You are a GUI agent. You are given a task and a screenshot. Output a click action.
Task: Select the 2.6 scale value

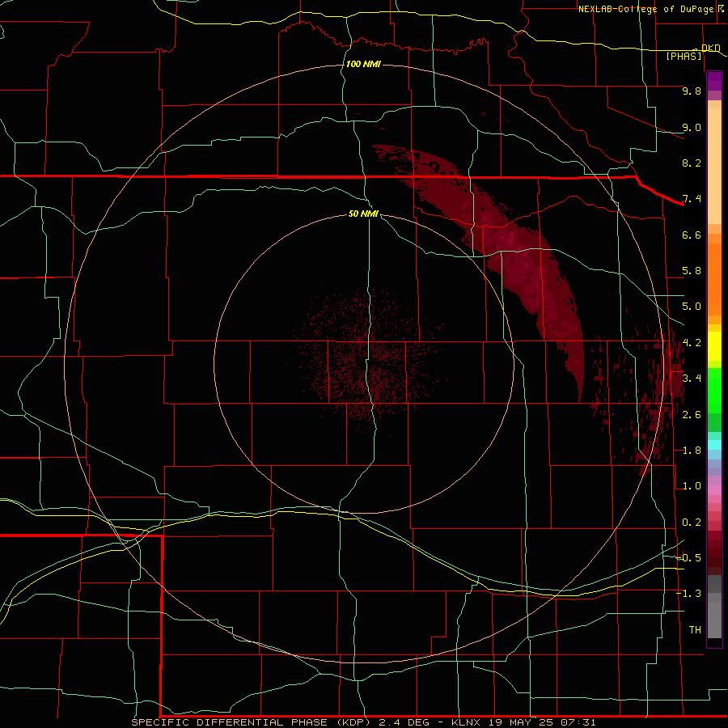[x=692, y=415]
